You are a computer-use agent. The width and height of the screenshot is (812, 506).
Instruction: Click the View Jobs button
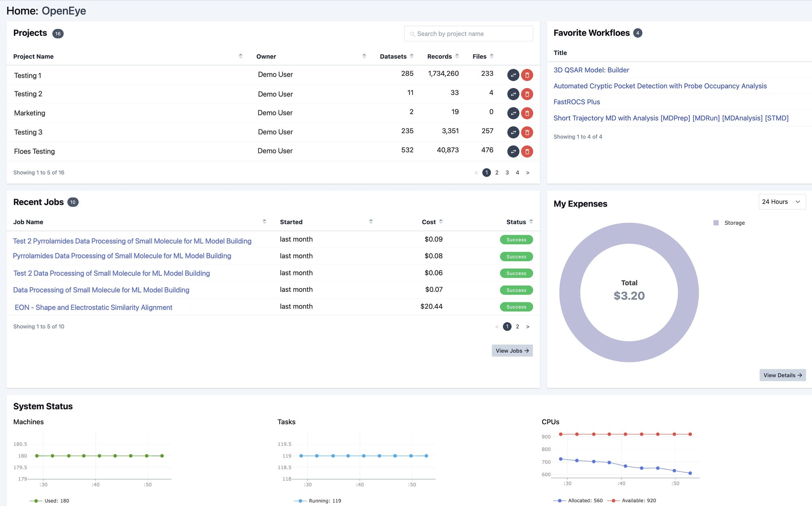click(512, 351)
